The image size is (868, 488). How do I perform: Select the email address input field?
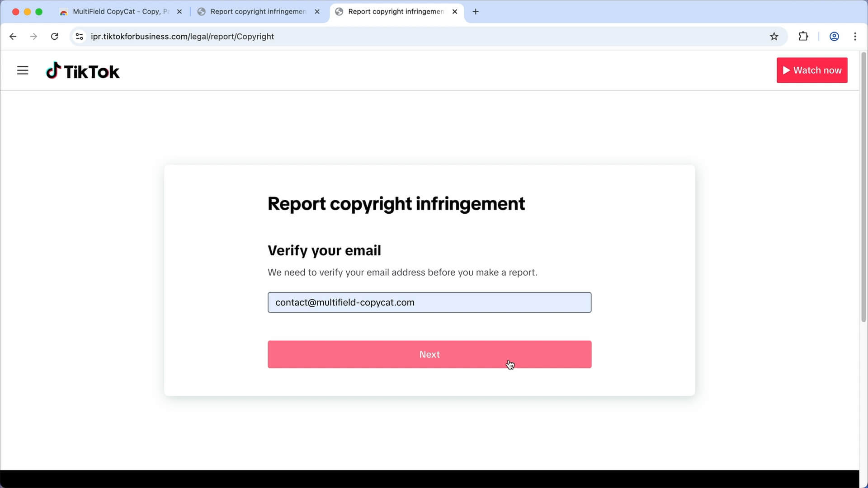click(x=429, y=302)
